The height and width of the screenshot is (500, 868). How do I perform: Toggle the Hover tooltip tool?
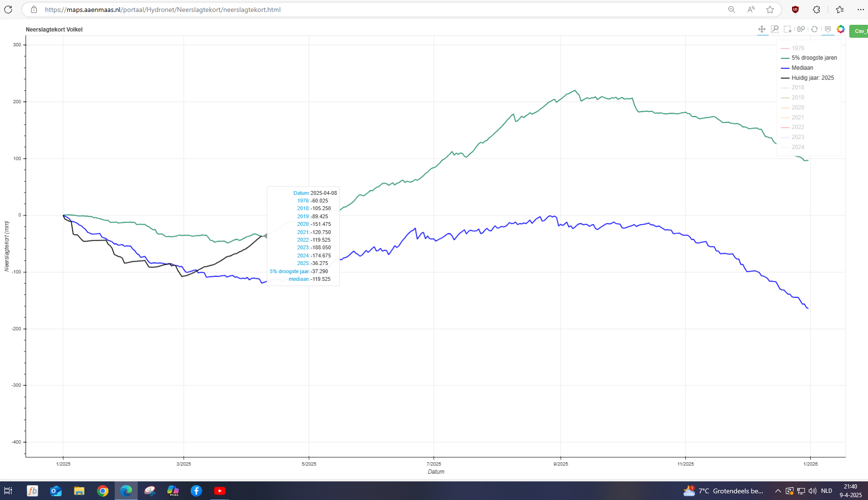828,30
